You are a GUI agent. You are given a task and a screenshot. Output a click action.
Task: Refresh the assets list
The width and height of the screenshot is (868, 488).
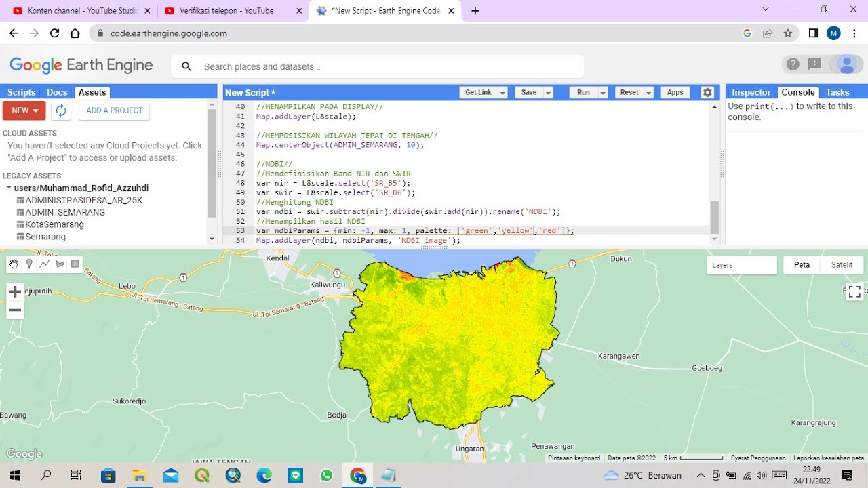tap(61, 110)
